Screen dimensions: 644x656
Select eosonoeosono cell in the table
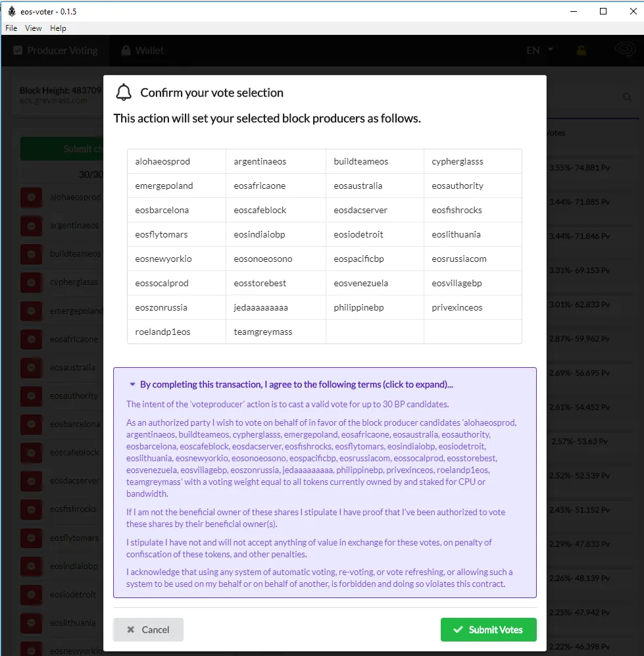pyautogui.click(x=276, y=259)
